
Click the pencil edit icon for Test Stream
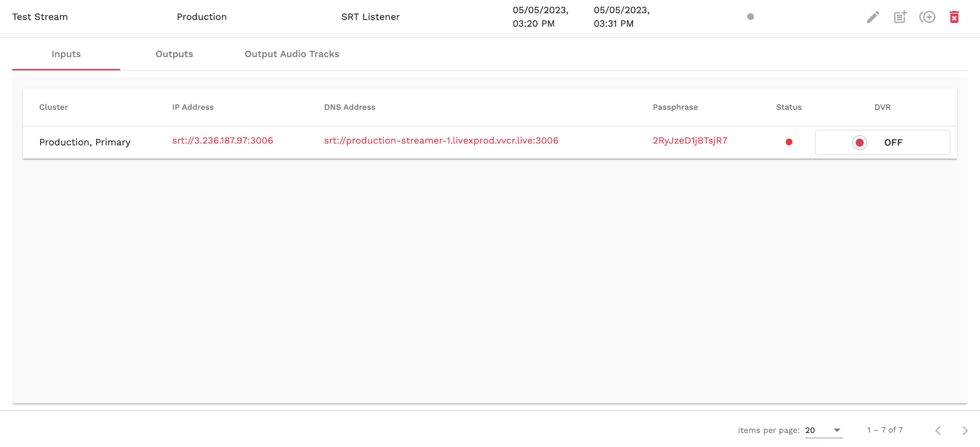873,17
